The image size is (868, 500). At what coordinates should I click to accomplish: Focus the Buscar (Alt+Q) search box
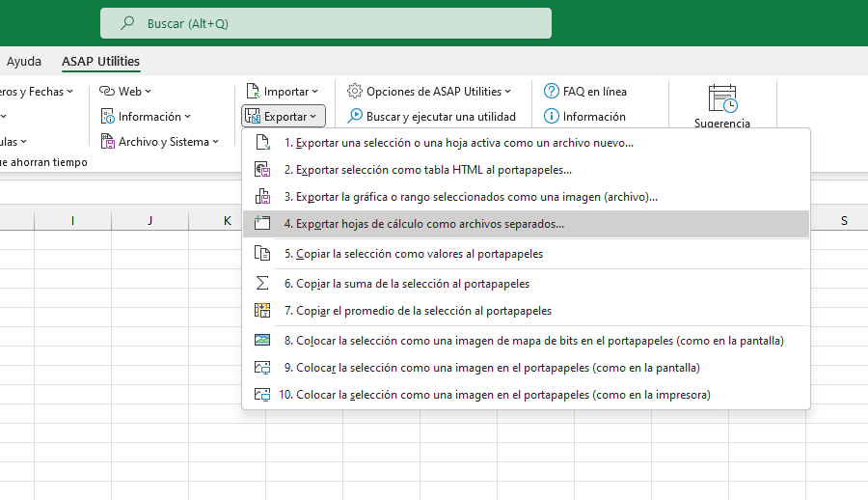point(326,23)
